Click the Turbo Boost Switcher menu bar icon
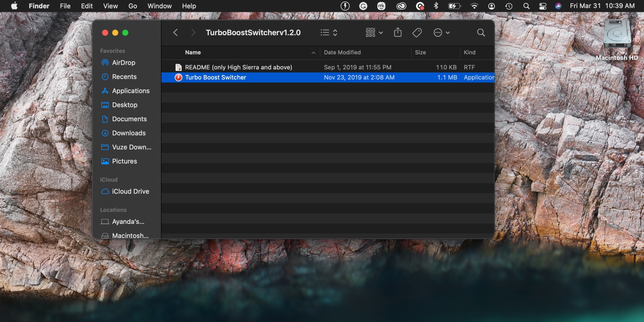This screenshot has width=644, height=322. (345, 6)
